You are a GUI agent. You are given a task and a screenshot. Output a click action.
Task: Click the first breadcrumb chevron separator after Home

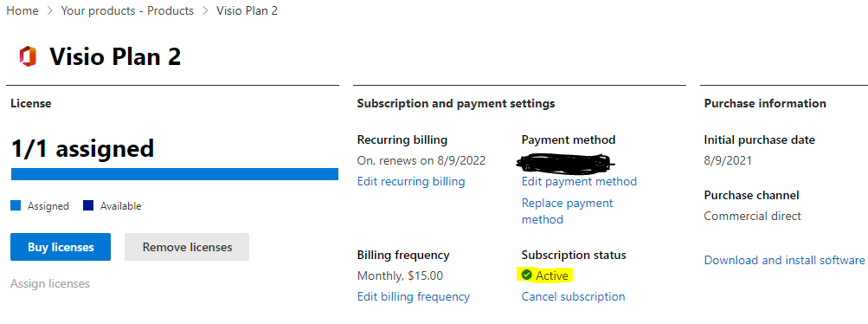coord(50,10)
